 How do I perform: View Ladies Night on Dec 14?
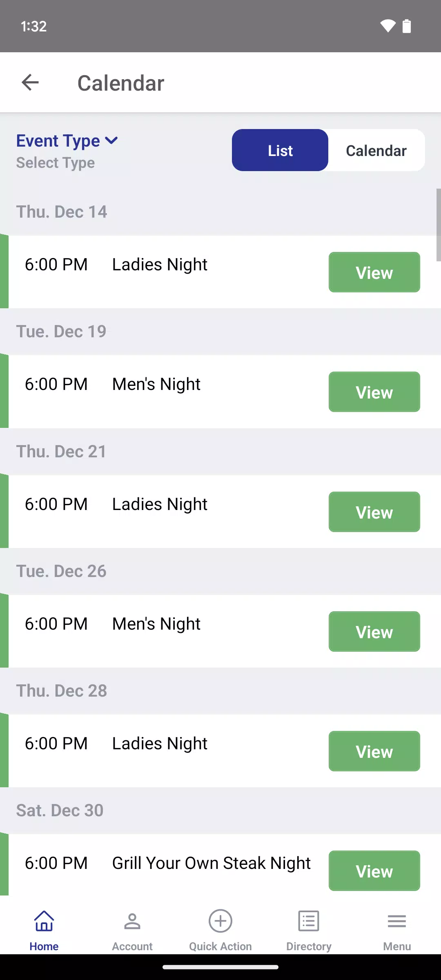tap(374, 272)
